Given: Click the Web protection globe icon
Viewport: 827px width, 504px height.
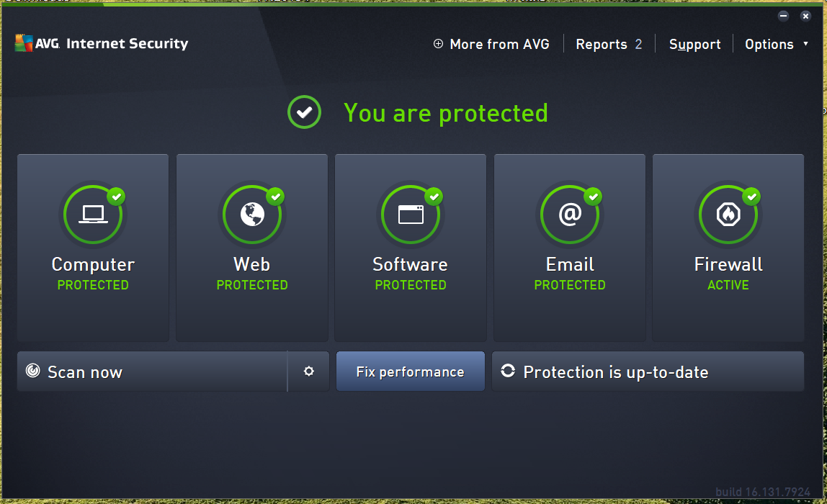Looking at the screenshot, I should coord(251,214).
